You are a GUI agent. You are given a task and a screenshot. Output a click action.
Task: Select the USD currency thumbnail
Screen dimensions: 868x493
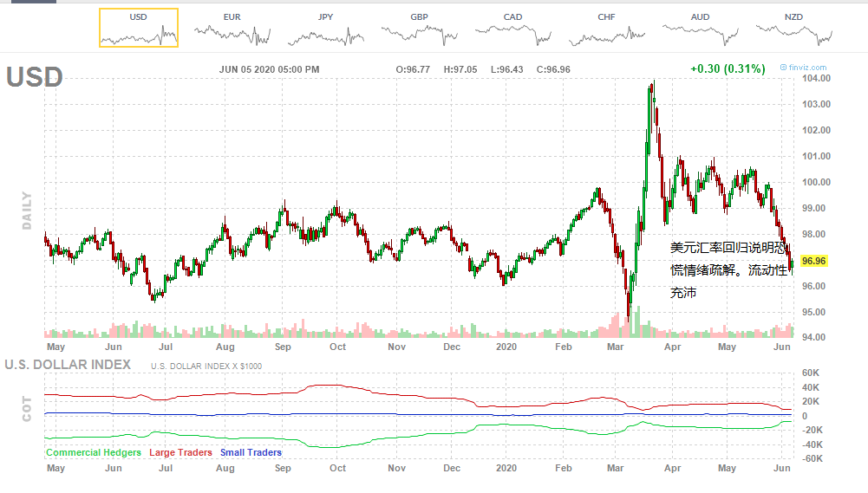(139, 28)
